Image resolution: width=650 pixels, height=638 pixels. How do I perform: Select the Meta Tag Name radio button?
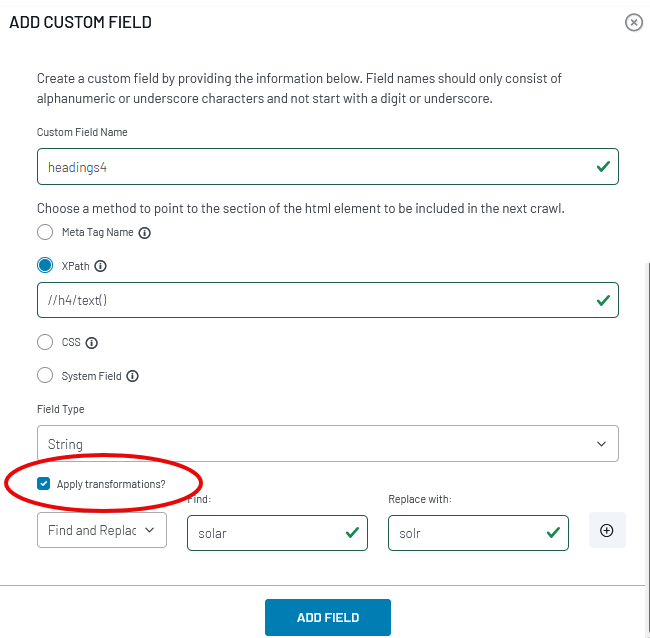coord(45,232)
